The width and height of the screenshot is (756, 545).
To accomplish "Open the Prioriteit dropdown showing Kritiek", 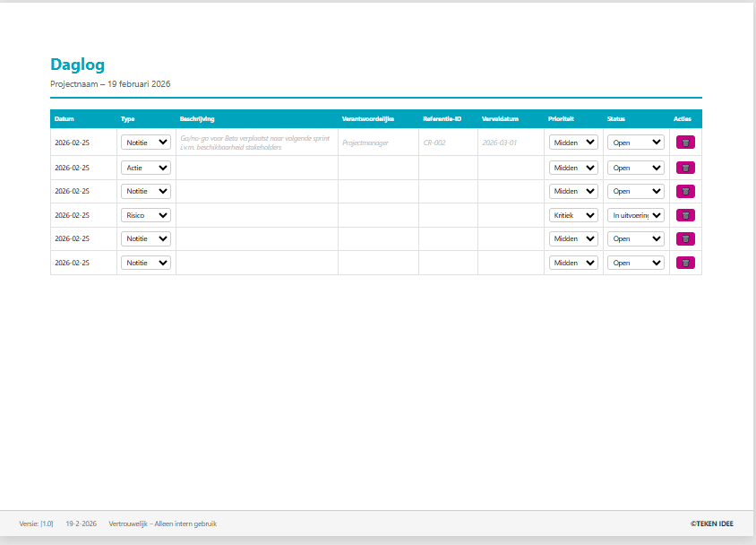I will coord(573,215).
